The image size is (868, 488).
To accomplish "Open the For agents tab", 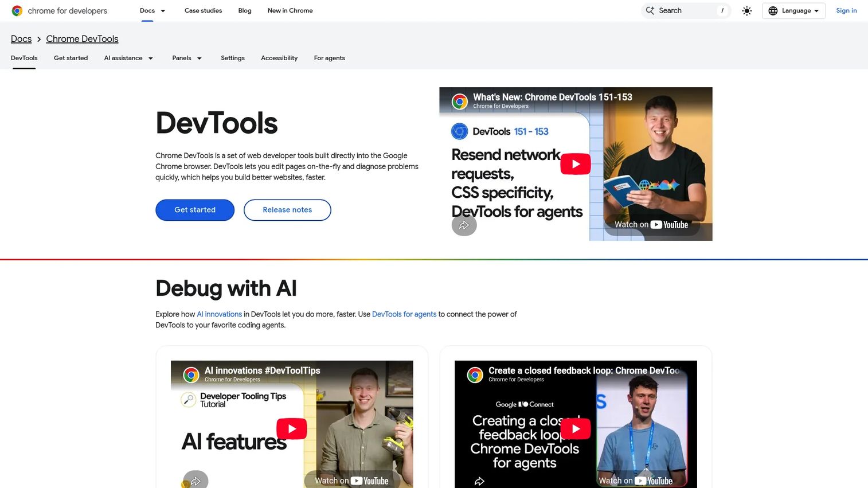I will pos(330,58).
